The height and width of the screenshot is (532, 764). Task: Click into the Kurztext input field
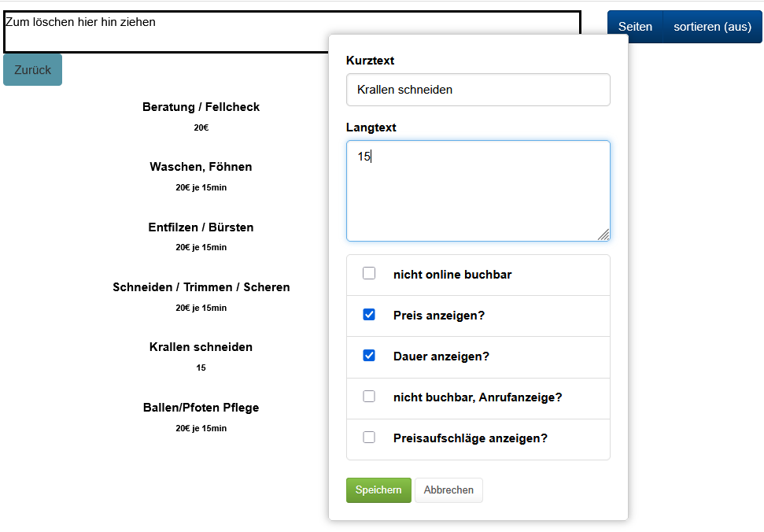[x=478, y=90]
